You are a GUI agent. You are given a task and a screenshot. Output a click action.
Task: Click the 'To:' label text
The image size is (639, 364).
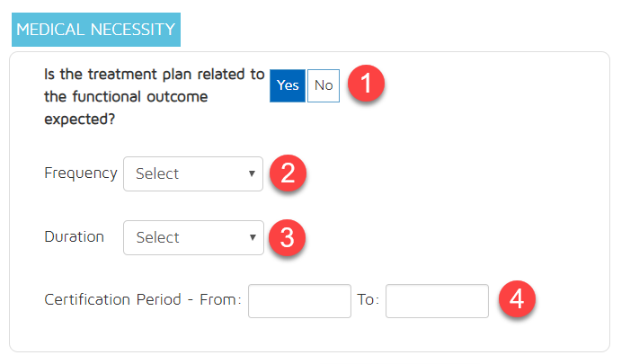(x=368, y=300)
